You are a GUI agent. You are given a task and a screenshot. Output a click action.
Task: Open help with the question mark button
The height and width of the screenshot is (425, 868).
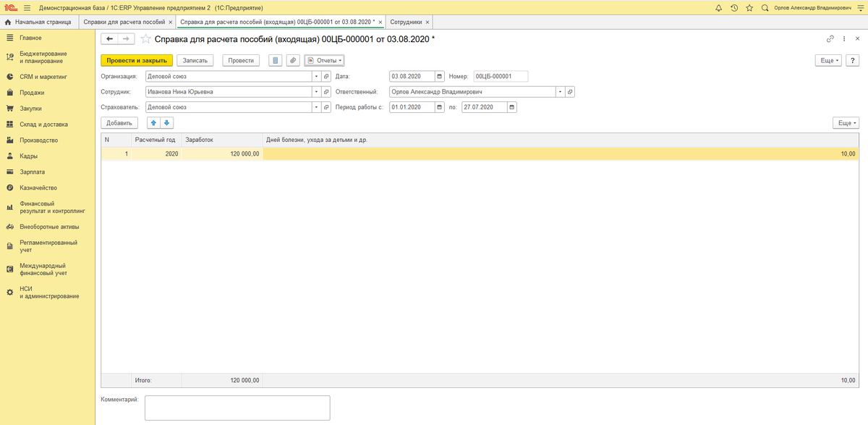pyautogui.click(x=854, y=60)
